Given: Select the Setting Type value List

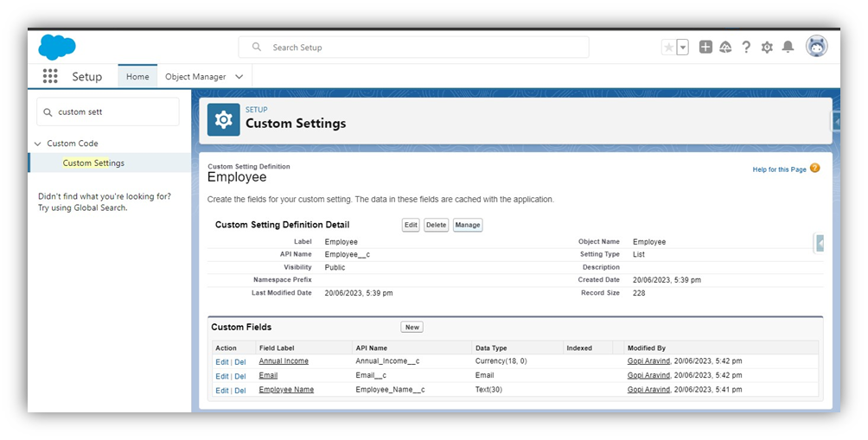Looking at the screenshot, I should coord(639,255).
